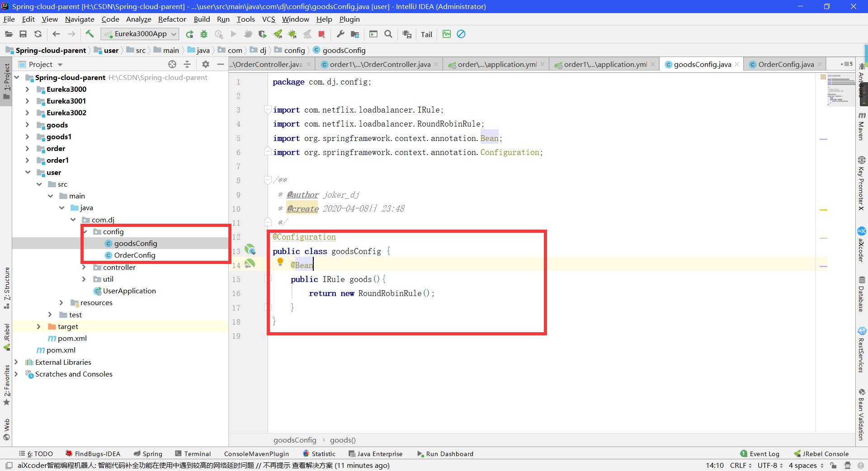Expand the resources folder
The image size is (868, 471).
pyautogui.click(x=61, y=302)
